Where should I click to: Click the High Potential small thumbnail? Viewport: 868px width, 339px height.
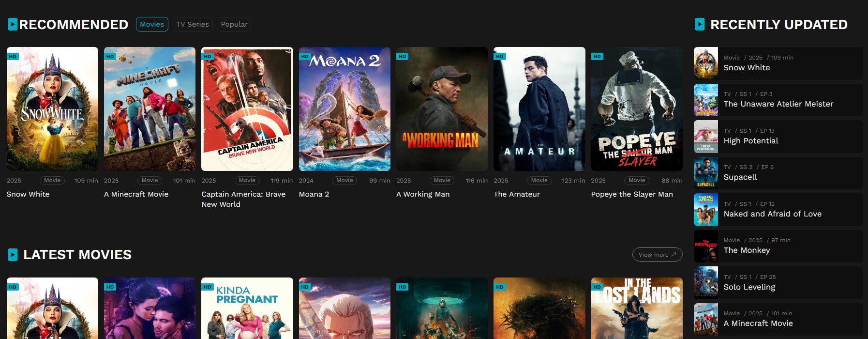(x=706, y=137)
